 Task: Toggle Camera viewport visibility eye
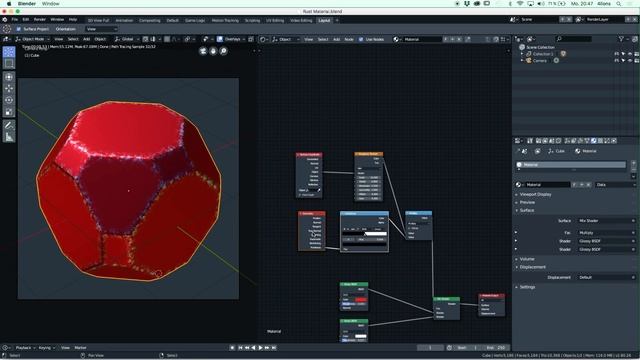(x=630, y=60)
